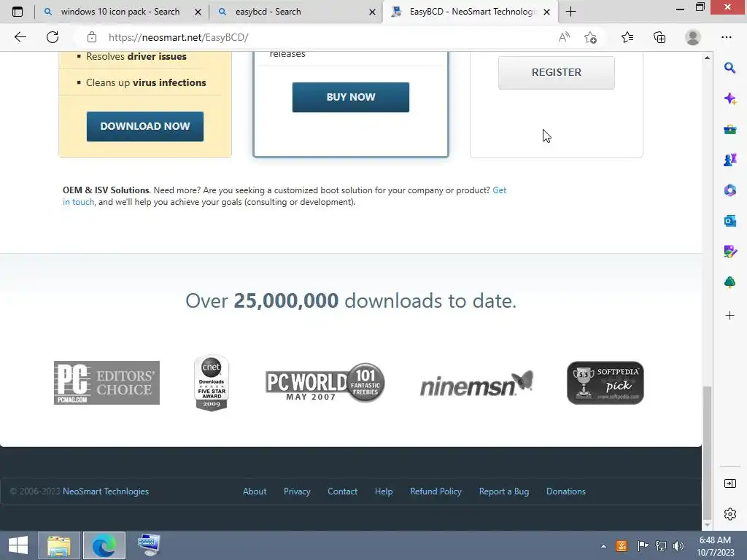Viewport: 747px width, 560px height.
Task: Switch to easybcd Search tab
Action: pyautogui.click(x=296, y=12)
